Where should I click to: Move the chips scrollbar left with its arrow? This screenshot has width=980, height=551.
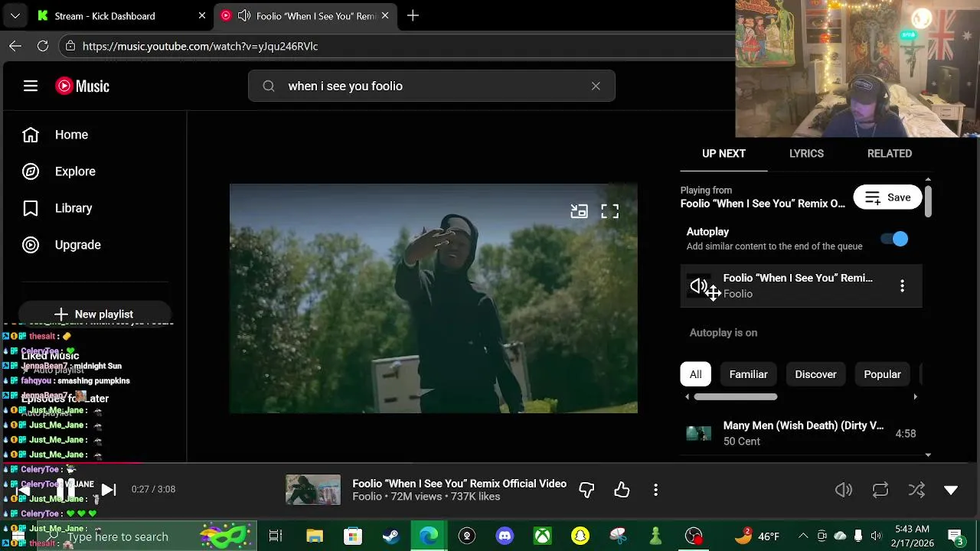[687, 397]
